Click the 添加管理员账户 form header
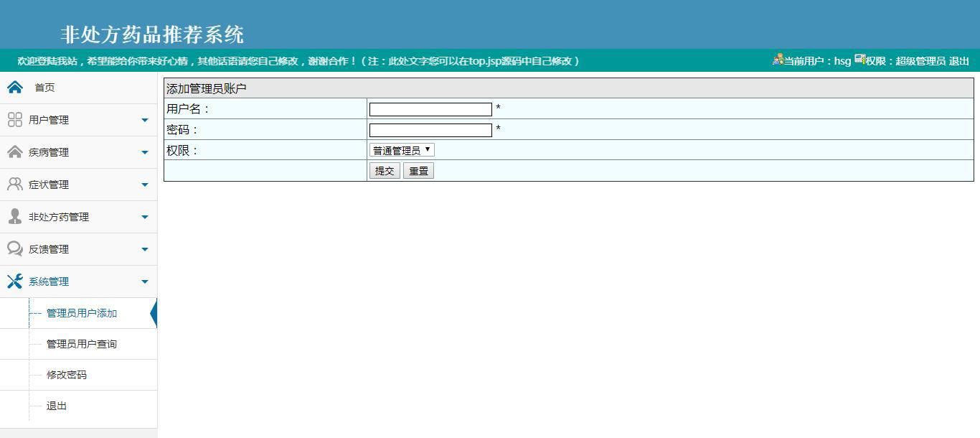Image resolution: width=980 pixels, height=438 pixels. click(x=207, y=89)
